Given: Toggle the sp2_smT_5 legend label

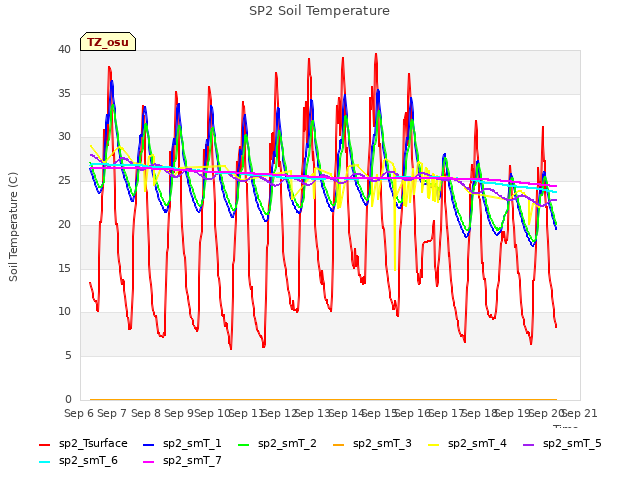Looking at the screenshot, I should pyautogui.click(x=572, y=444).
